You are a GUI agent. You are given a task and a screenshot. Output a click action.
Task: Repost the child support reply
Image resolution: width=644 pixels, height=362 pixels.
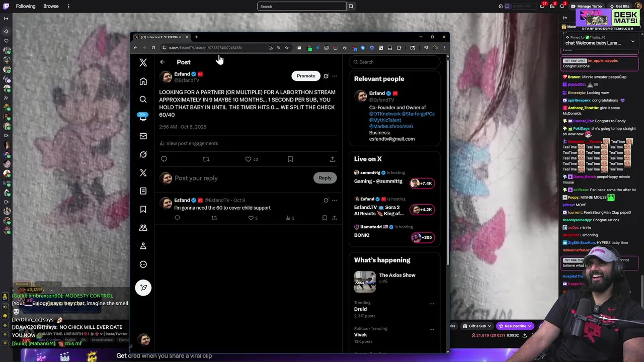point(214,218)
